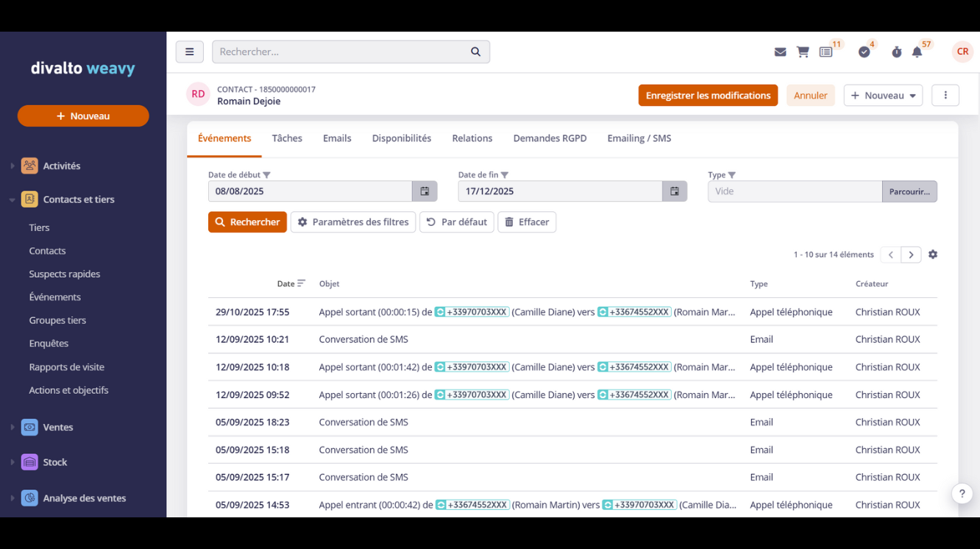The width and height of the screenshot is (980, 549).
Task: Filter by Date de début column filter icon
Action: (268, 174)
